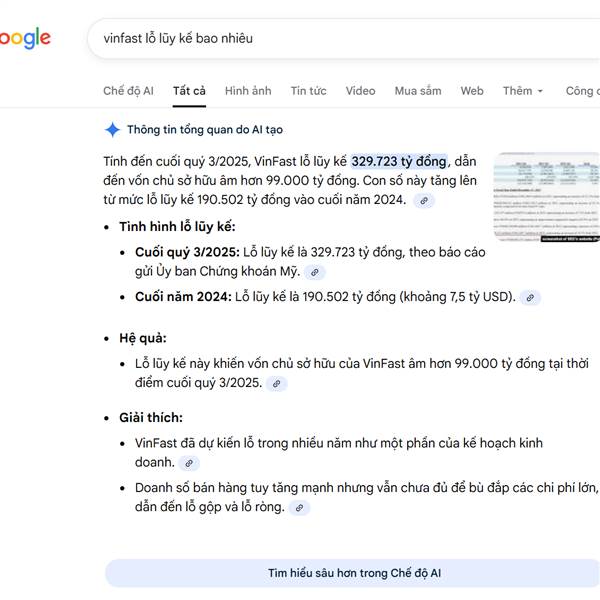Screen dimensions: 600x600
Task: Focus the search box with vinfast query
Action: tap(344, 38)
